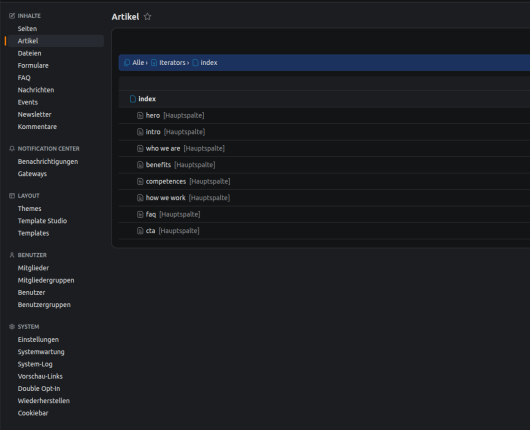Select the cta [Hauptspalte] row
Image resolution: width=530 pixels, height=430 pixels.
coord(324,231)
